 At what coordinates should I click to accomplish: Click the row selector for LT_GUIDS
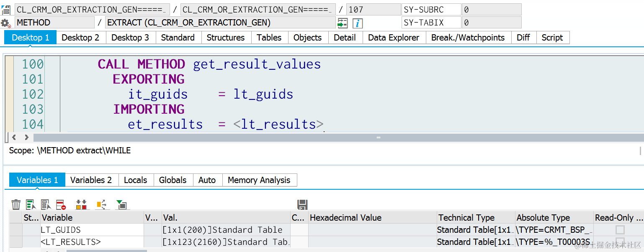(16, 230)
